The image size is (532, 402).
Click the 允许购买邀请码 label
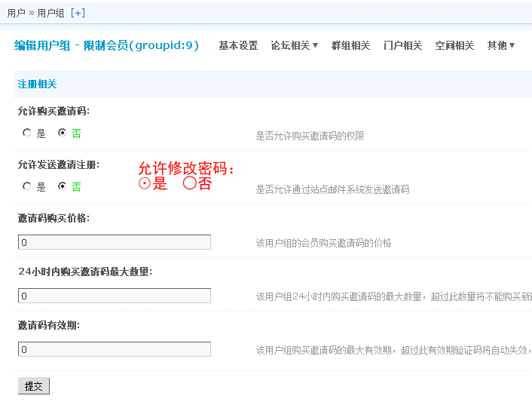point(54,111)
